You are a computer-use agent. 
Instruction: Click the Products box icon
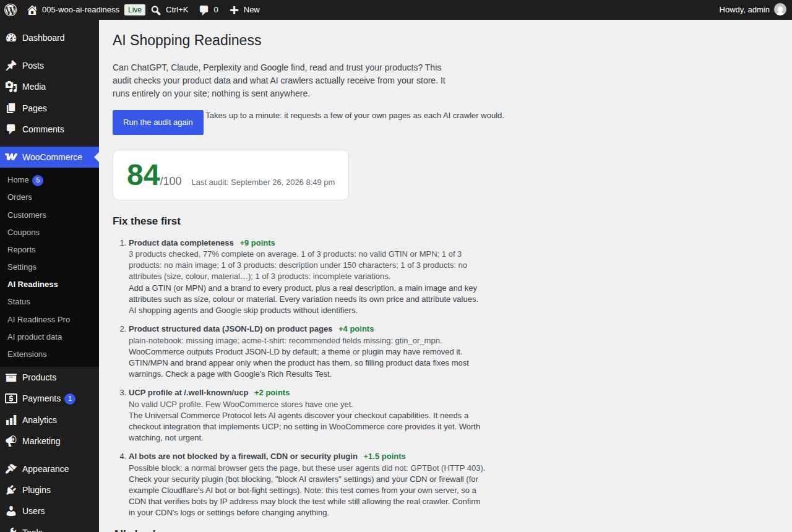[x=11, y=377]
